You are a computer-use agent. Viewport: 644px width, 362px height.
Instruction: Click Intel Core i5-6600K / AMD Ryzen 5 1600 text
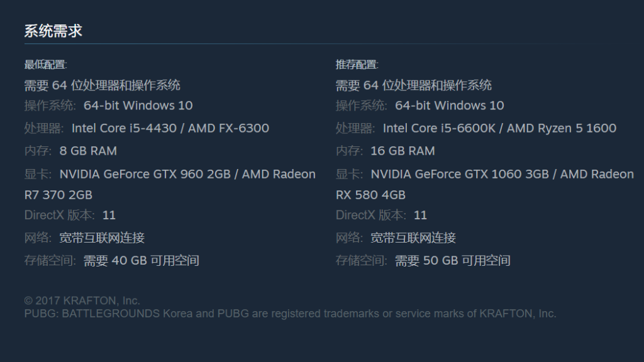point(499,128)
